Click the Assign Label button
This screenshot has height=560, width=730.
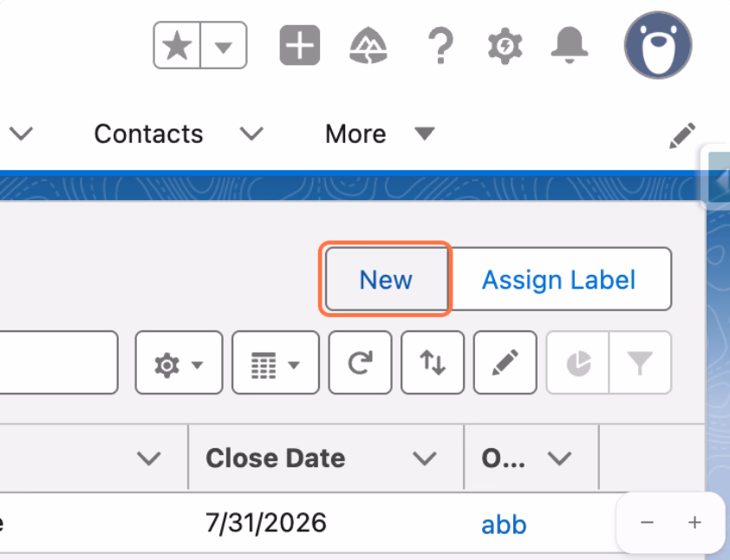coord(559,279)
